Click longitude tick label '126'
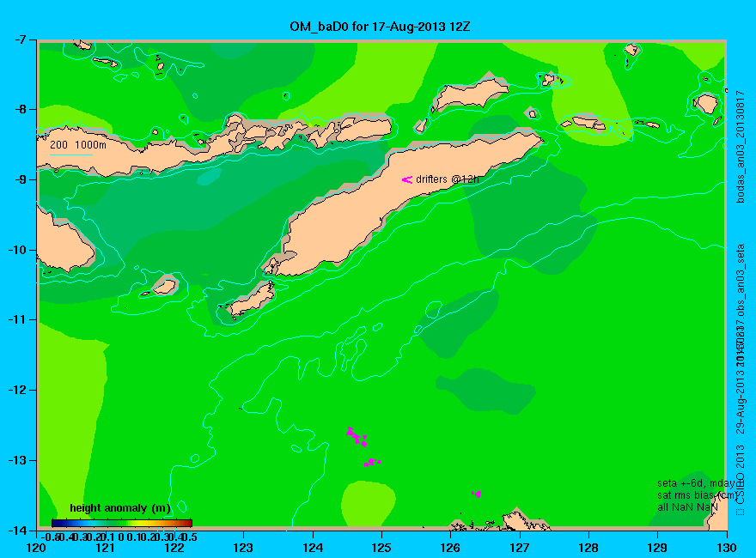The image size is (756, 558). click(x=450, y=548)
